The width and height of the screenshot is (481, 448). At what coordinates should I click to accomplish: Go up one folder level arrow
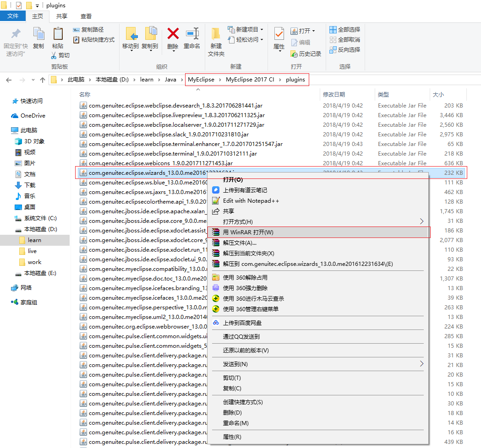tap(43, 80)
